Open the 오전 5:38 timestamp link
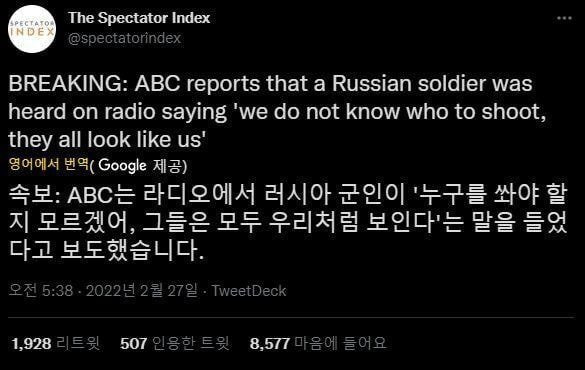 41,291
